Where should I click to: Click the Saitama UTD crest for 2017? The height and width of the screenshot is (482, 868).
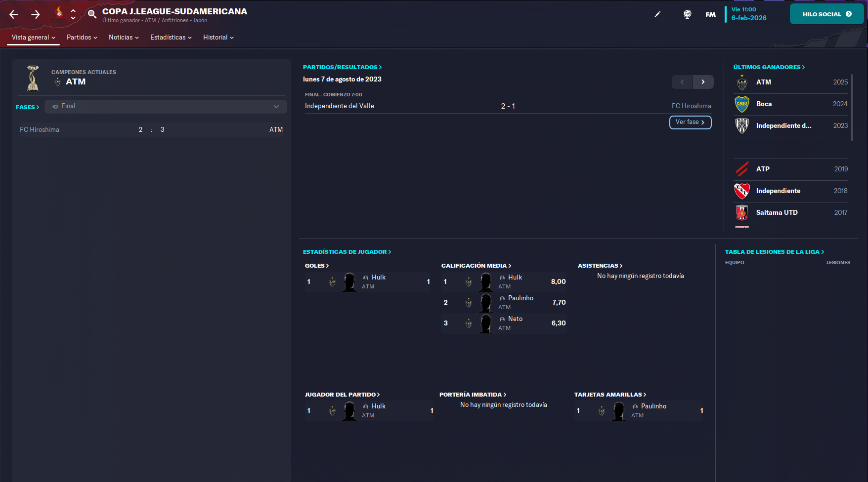pyautogui.click(x=742, y=212)
